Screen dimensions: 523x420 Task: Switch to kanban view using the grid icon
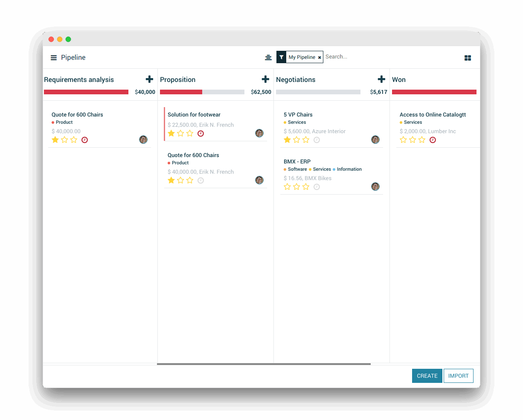(x=468, y=58)
